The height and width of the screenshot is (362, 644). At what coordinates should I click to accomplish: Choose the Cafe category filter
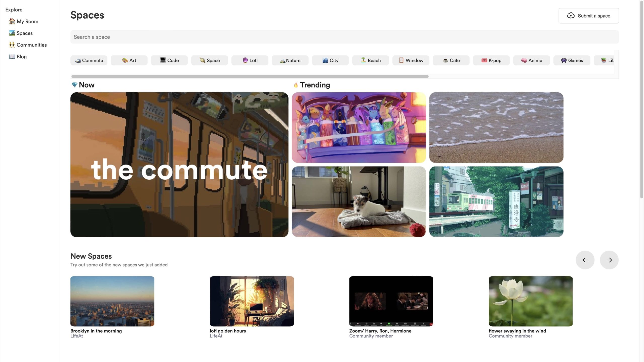(451, 60)
